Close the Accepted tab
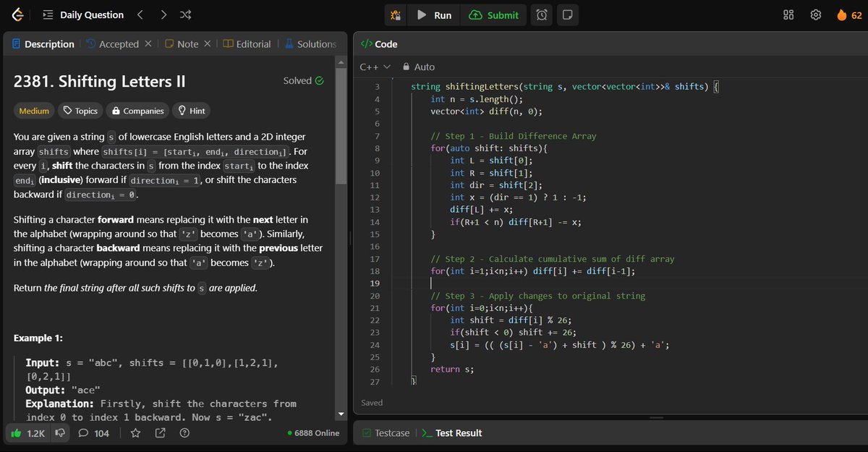 click(148, 44)
